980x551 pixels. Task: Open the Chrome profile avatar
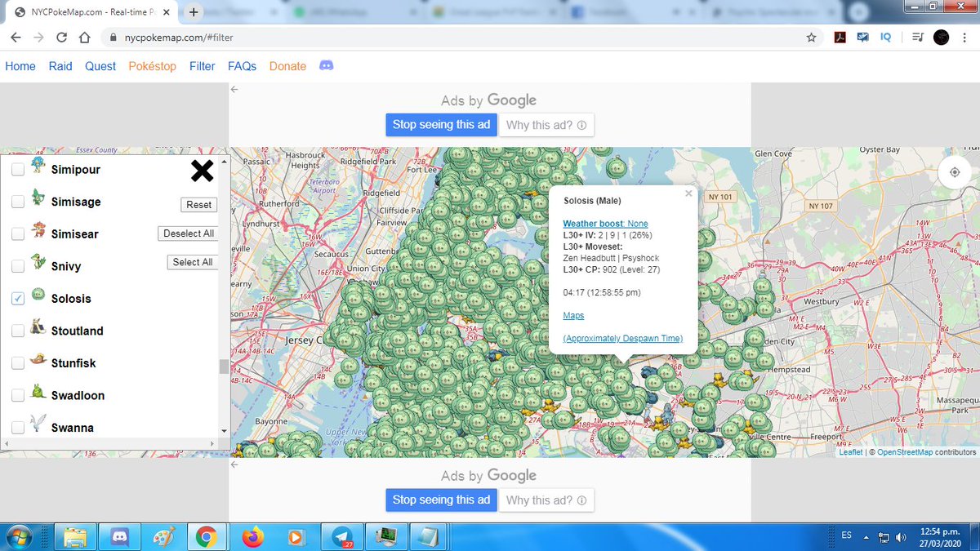(941, 38)
